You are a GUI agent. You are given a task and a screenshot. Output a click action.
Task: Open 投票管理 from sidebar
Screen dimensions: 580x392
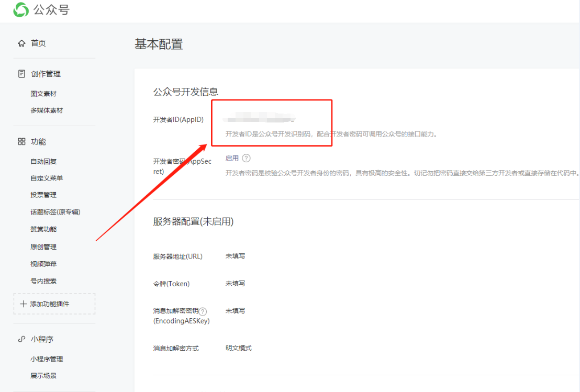click(x=43, y=195)
